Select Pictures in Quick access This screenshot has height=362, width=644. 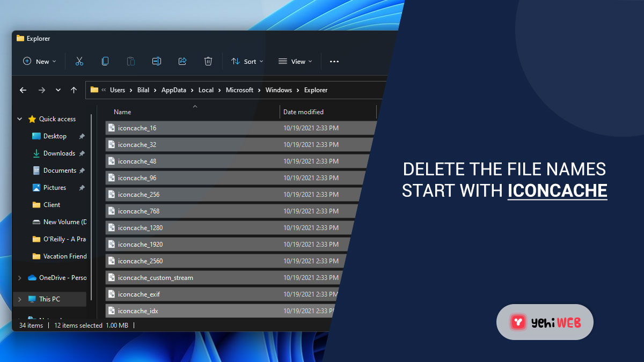tap(55, 188)
